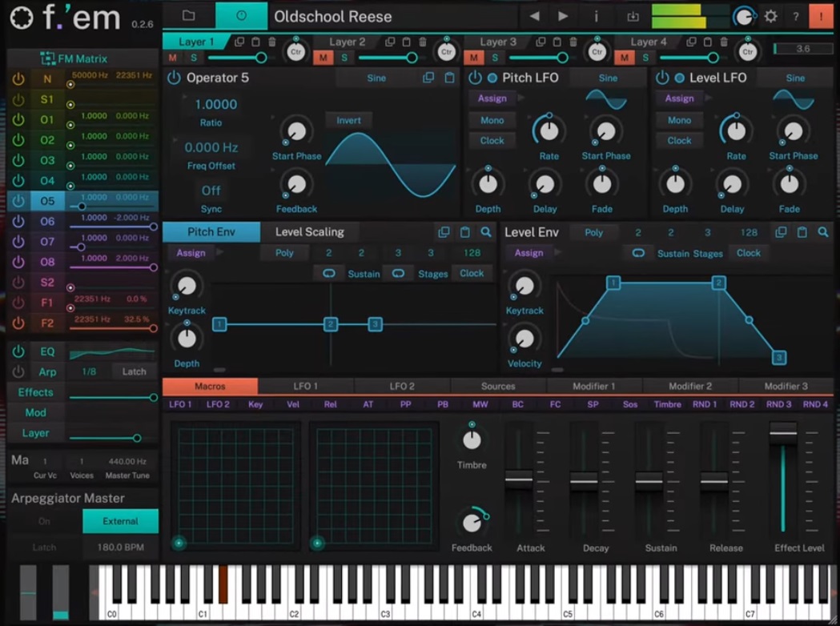The image size is (840, 626).
Task: Toggle Pitch LFO power button
Action: pos(475,78)
